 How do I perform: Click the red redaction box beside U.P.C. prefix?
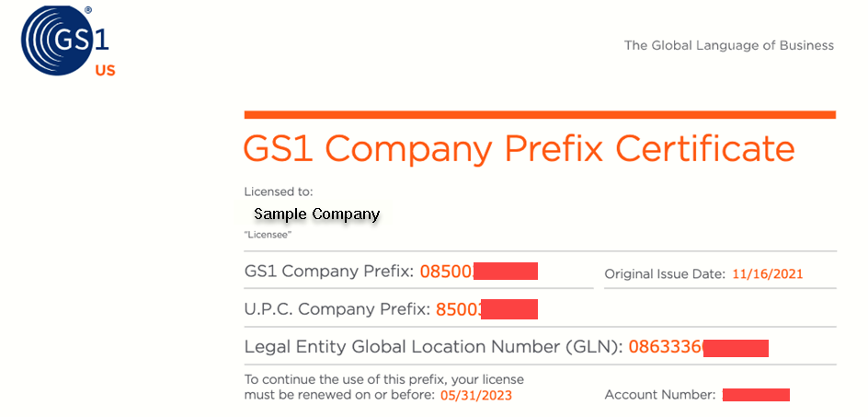[x=508, y=309]
